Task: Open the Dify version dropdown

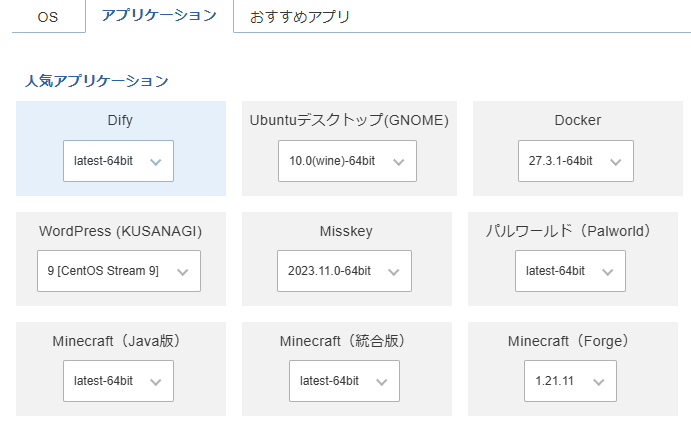Action: [118, 161]
